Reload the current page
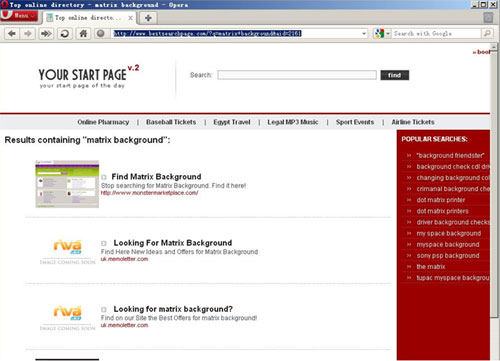Screen dimensions: 500x361 pyautogui.click(x=65, y=34)
